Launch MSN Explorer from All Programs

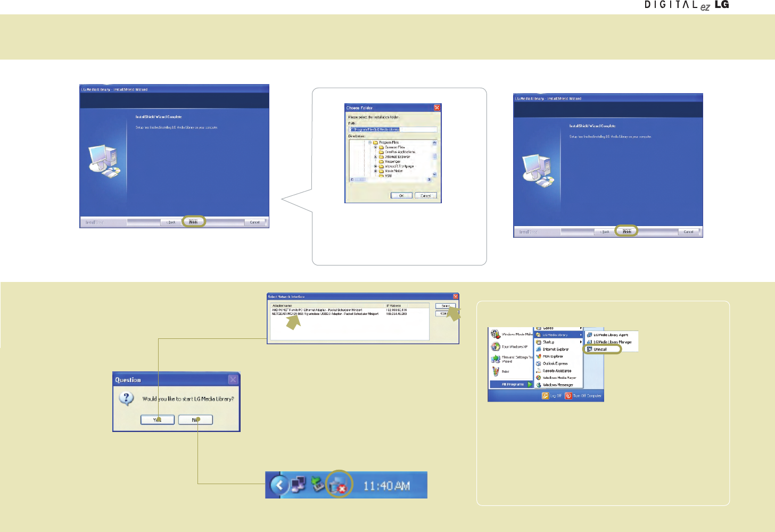click(559, 356)
